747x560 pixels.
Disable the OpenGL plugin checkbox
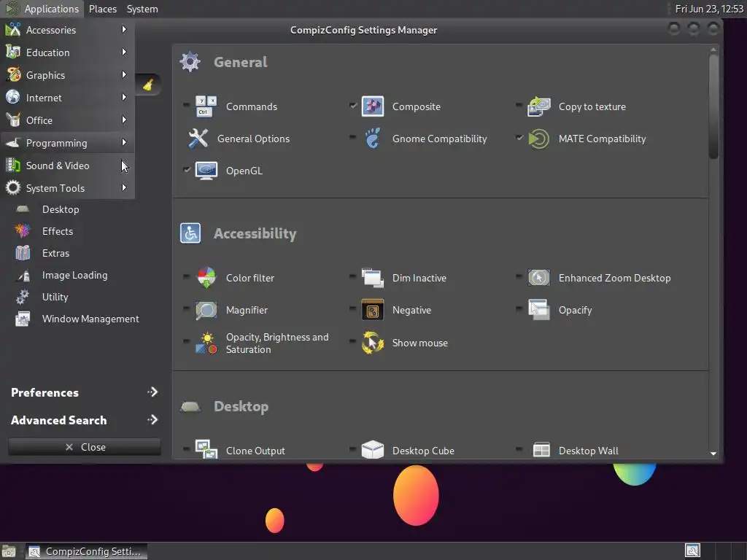click(x=186, y=169)
